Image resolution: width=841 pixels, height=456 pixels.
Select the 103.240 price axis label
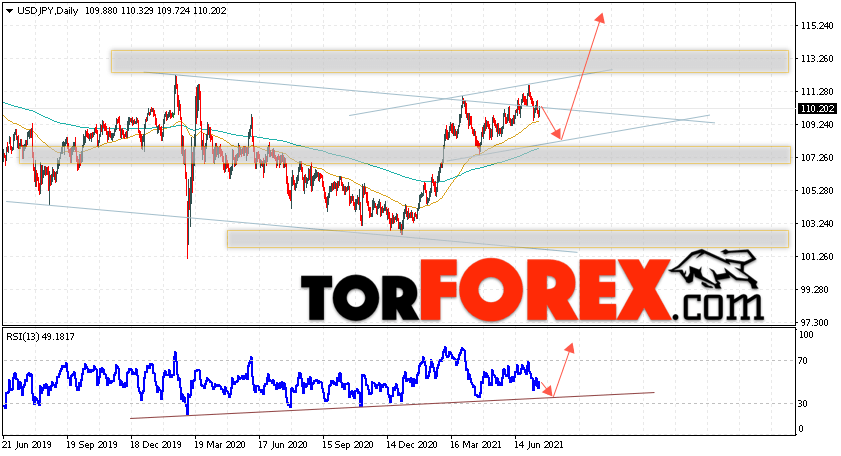tap(817, 223)
